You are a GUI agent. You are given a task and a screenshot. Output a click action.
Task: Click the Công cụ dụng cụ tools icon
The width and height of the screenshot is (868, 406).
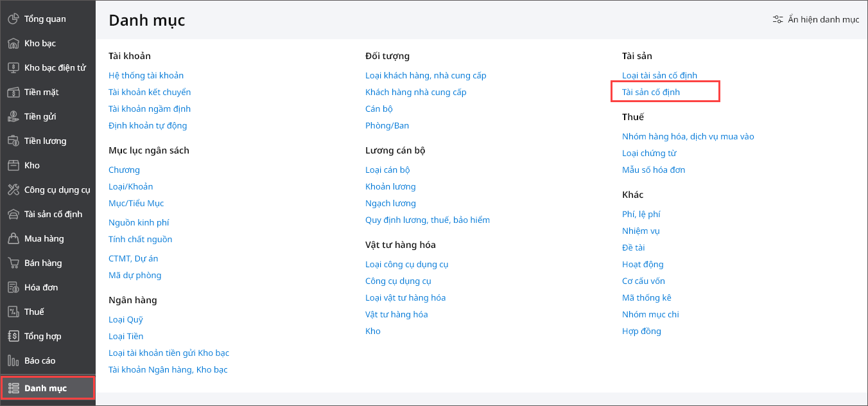13,190
